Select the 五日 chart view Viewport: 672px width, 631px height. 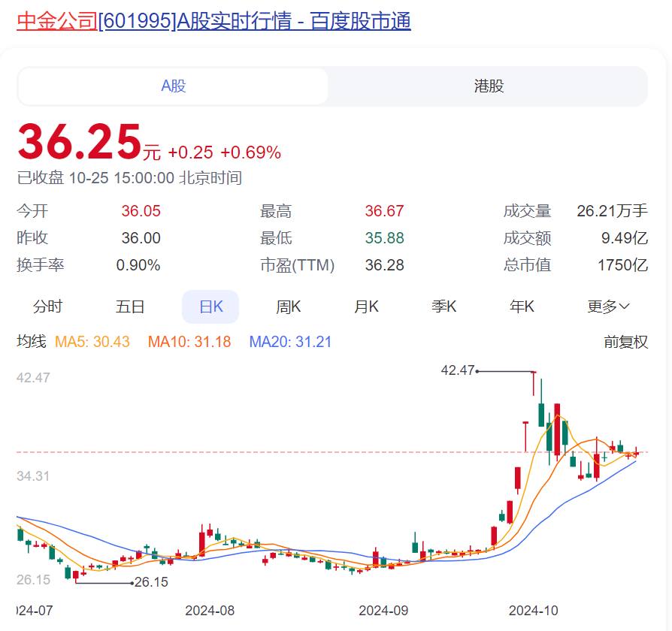tap(130, 306)
